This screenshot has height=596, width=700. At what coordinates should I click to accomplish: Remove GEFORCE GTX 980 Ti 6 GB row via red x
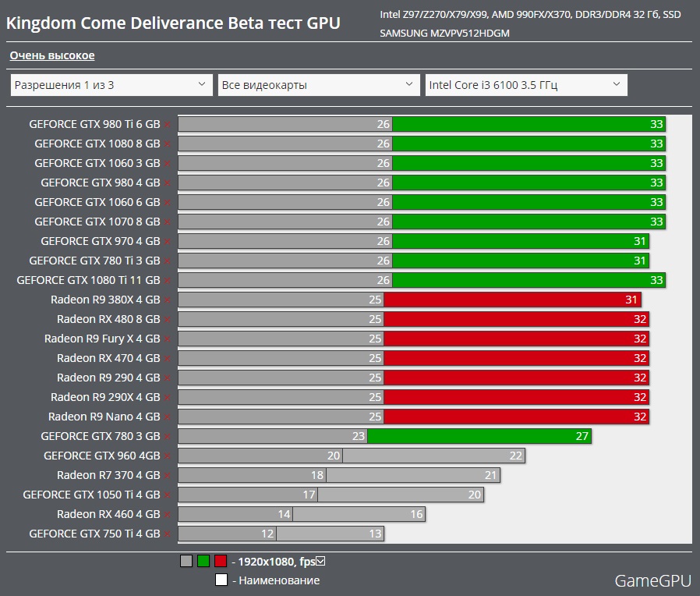point(168,125)
